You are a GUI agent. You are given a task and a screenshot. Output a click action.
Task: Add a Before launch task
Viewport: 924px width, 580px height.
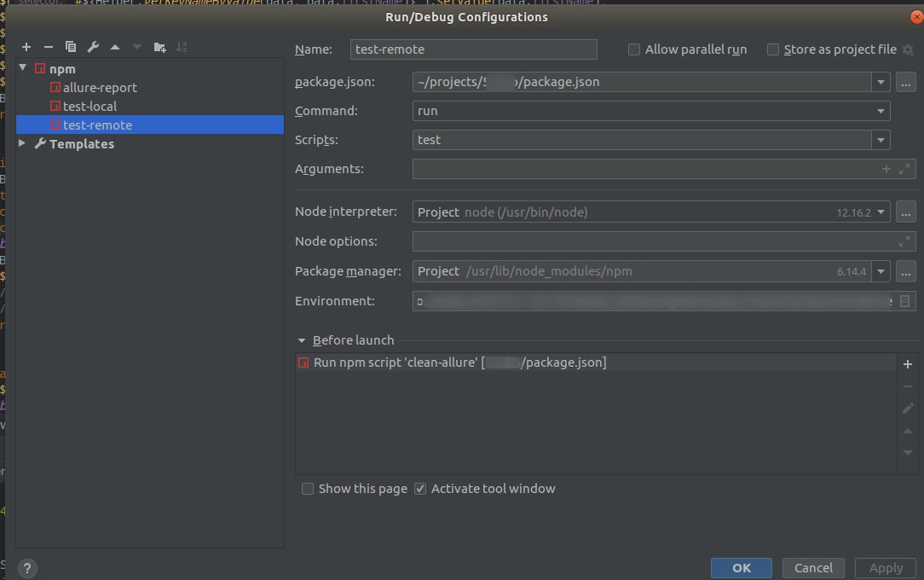[908, 364]
